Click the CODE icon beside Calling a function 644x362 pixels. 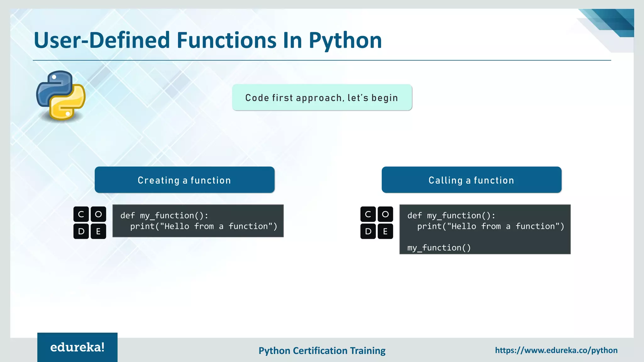click(377, 223)
